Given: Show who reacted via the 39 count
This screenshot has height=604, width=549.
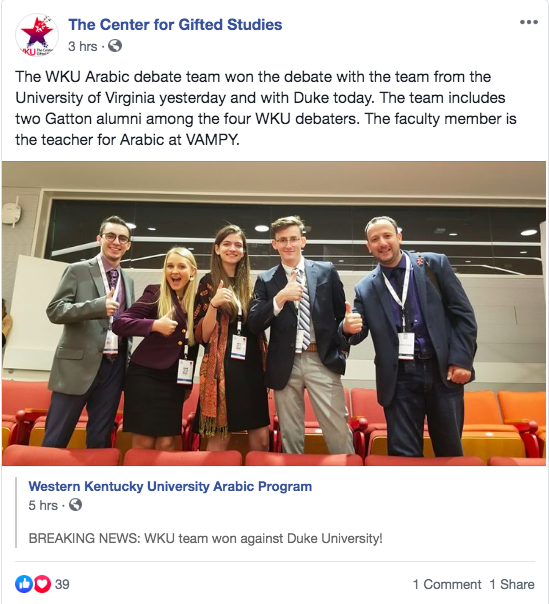Looking at the screenshot, I should click(x=62, y=584).
